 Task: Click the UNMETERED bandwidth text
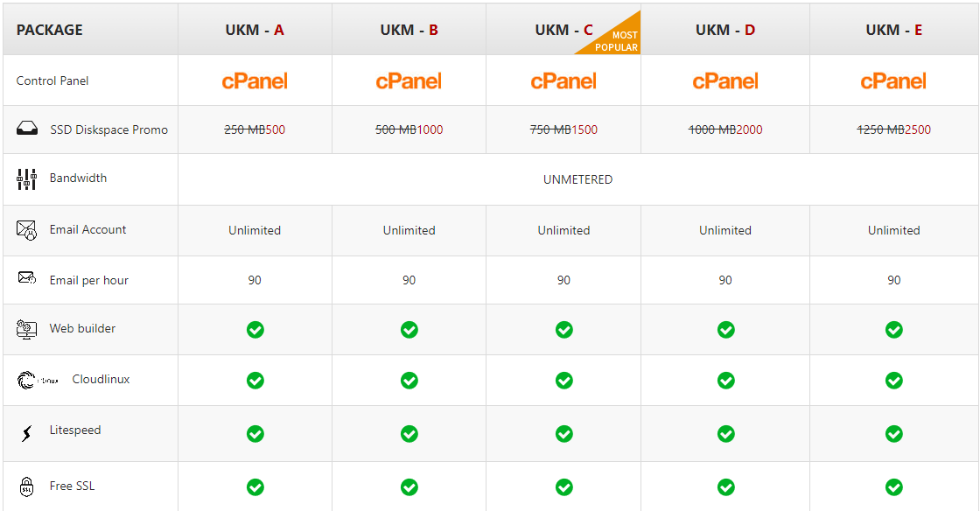click(577, 179)
